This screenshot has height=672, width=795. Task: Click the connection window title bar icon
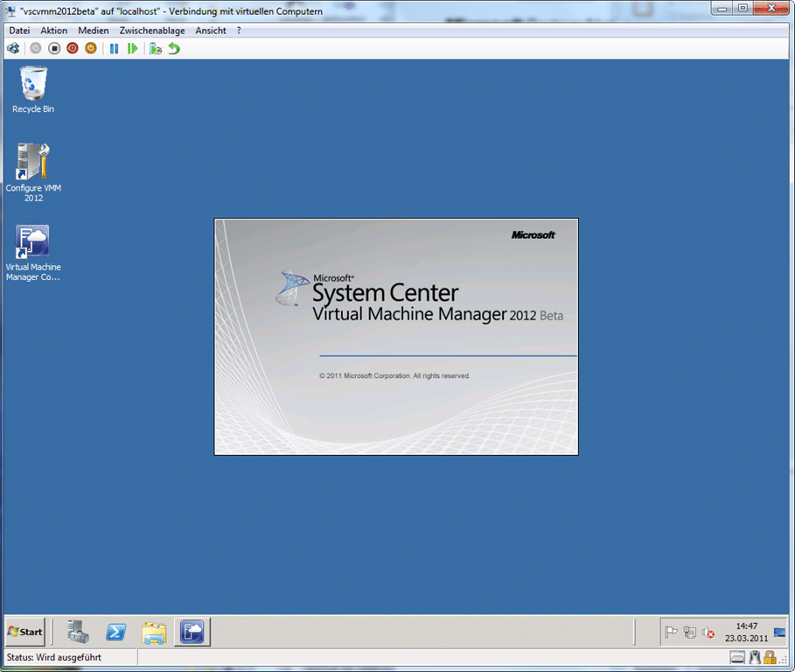point(10,11)
